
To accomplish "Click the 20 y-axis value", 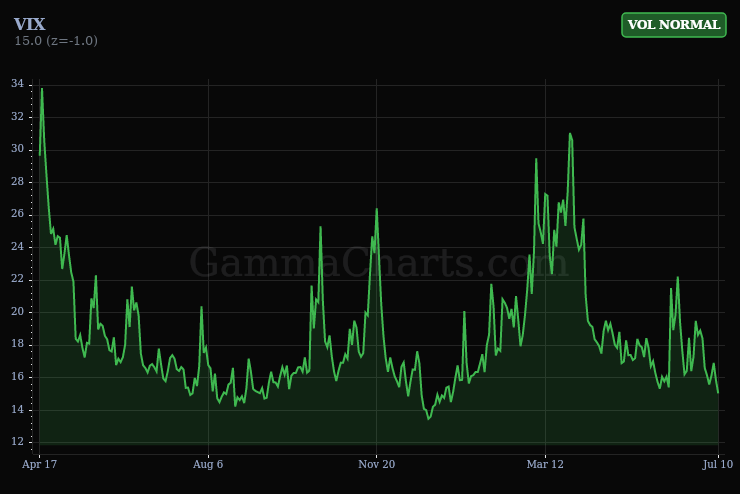I will click(x=17, y=312).
